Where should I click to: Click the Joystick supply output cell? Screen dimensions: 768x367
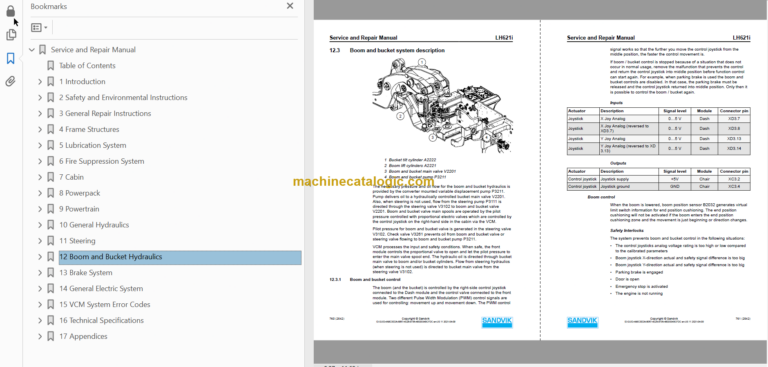tap(628, 179)
